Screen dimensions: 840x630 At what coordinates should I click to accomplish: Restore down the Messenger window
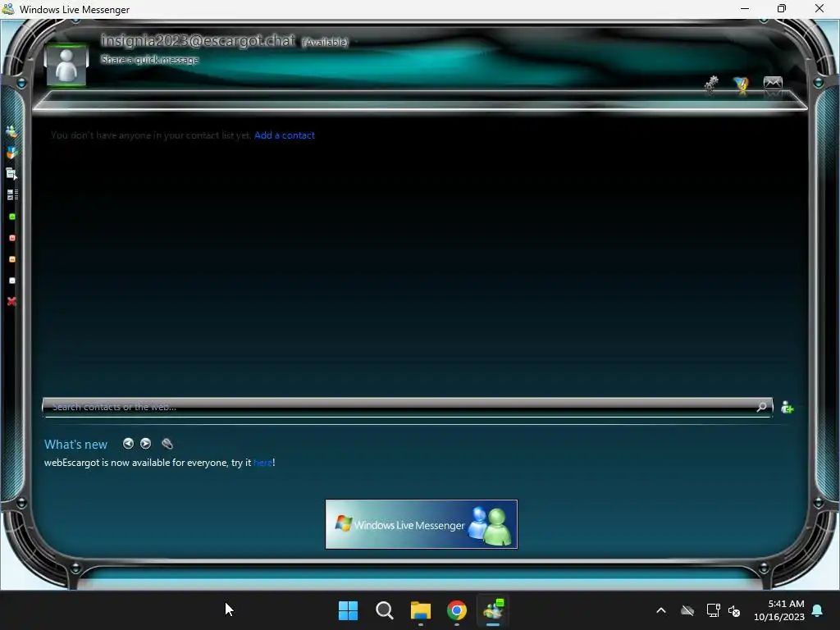point(782,8)
